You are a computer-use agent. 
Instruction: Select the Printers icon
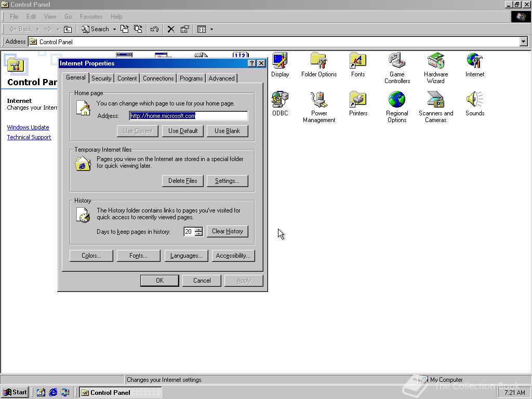point(358,103)
